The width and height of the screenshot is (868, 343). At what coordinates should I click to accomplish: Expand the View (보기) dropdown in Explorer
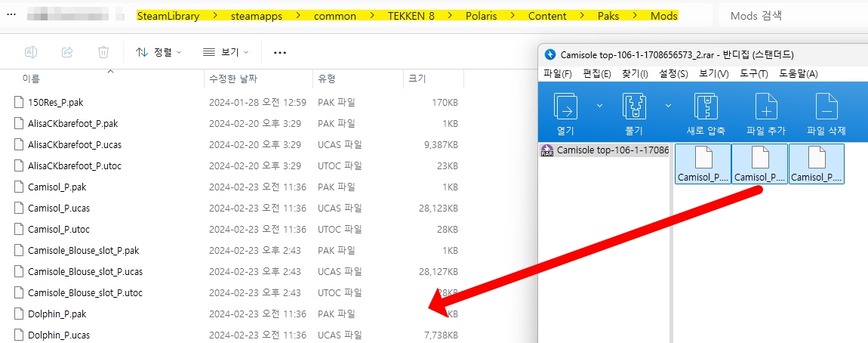point(226,52)
